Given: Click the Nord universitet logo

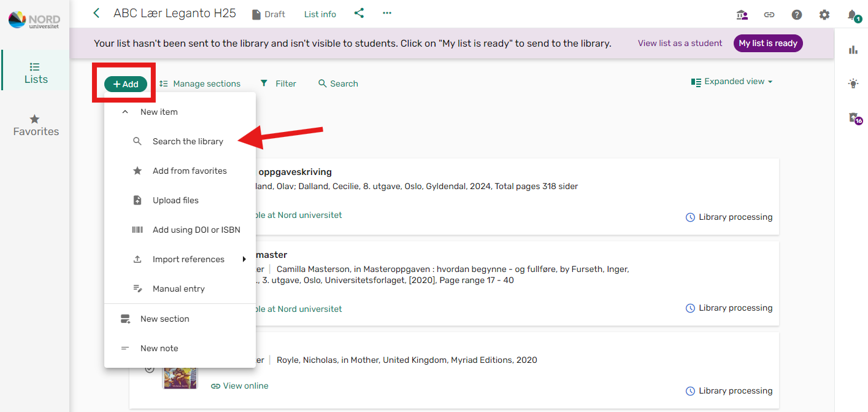Looking at the screenshot, I should (x=34, y=20).
